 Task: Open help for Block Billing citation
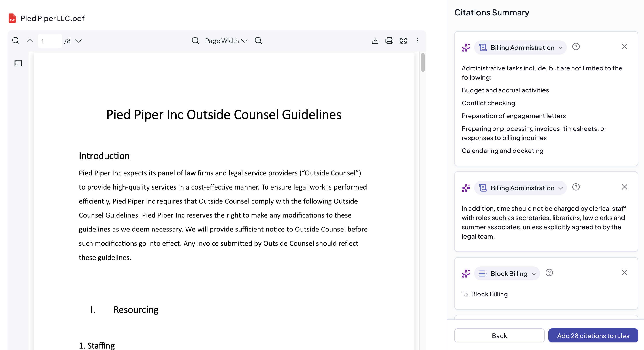(x=549, y=273)
